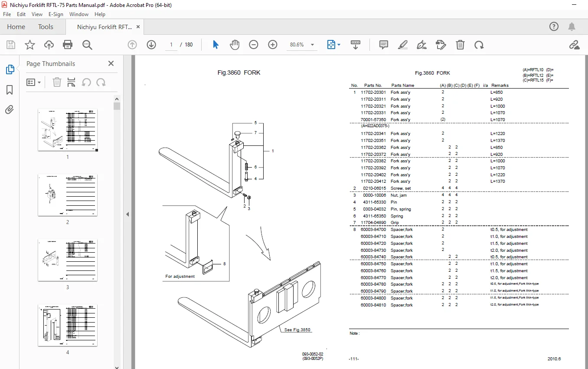Image resolution: width=588 pixels, height=369 pixels.
Task: Select the highlight text tool
Action: [403, 45]
